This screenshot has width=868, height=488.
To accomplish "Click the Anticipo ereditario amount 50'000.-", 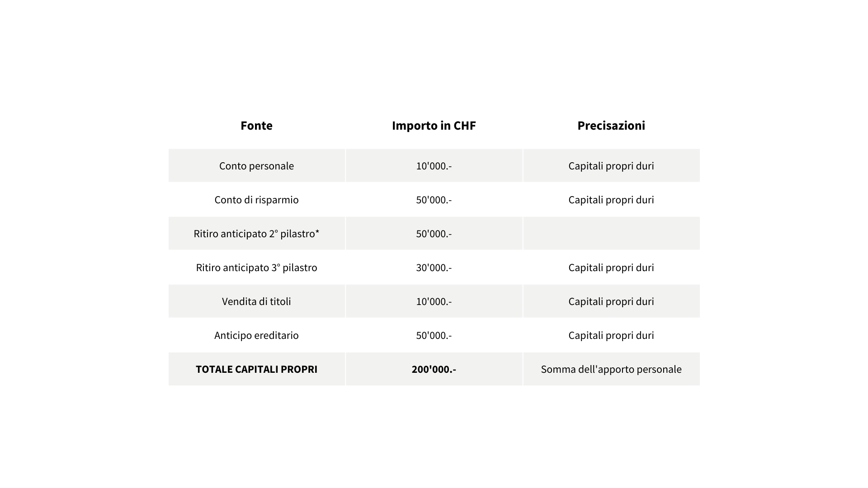I will click(x=434, y=335).
